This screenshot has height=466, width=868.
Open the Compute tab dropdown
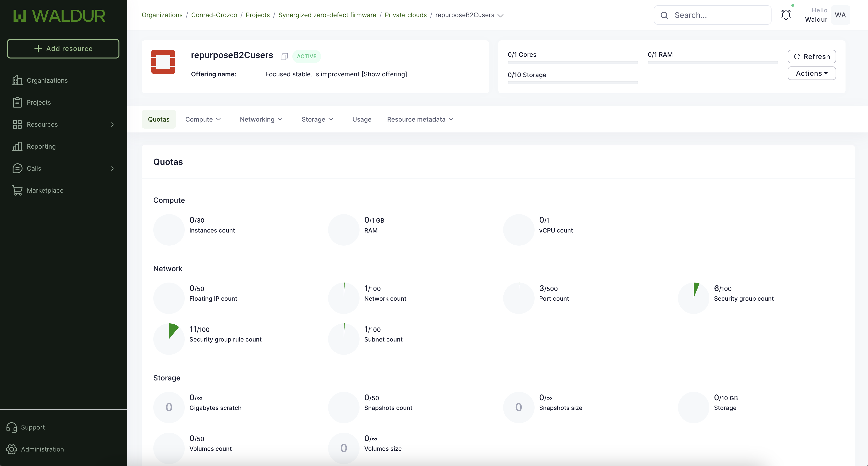(x=203, y=119)
